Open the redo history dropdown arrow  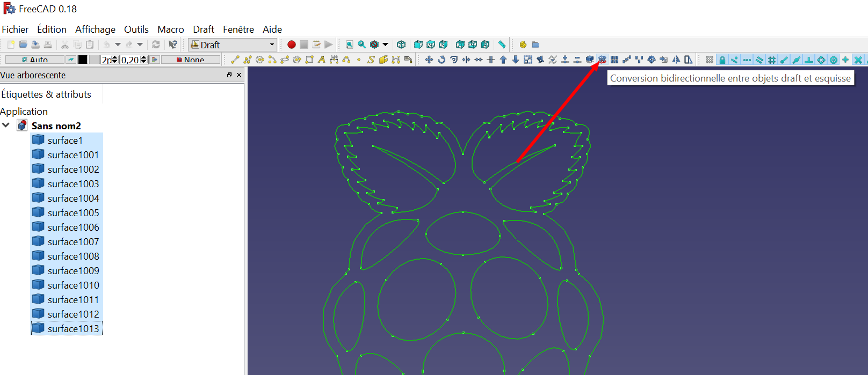140,45
